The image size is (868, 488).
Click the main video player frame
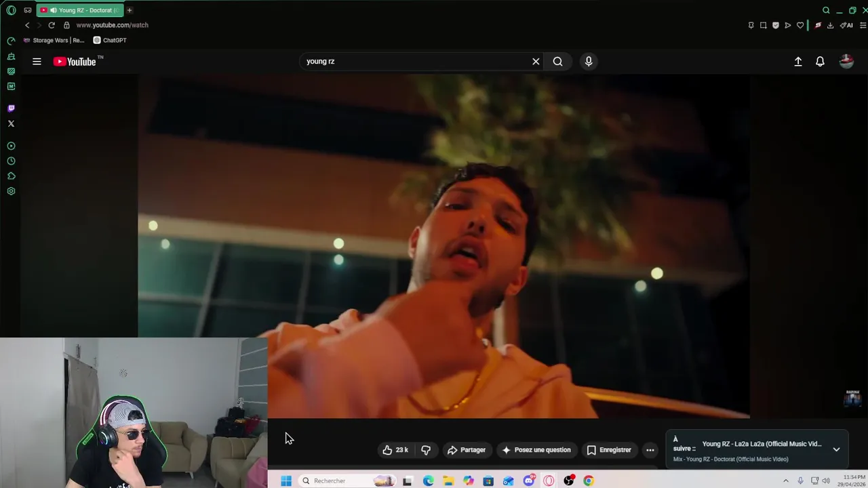[x=443, y=246]
